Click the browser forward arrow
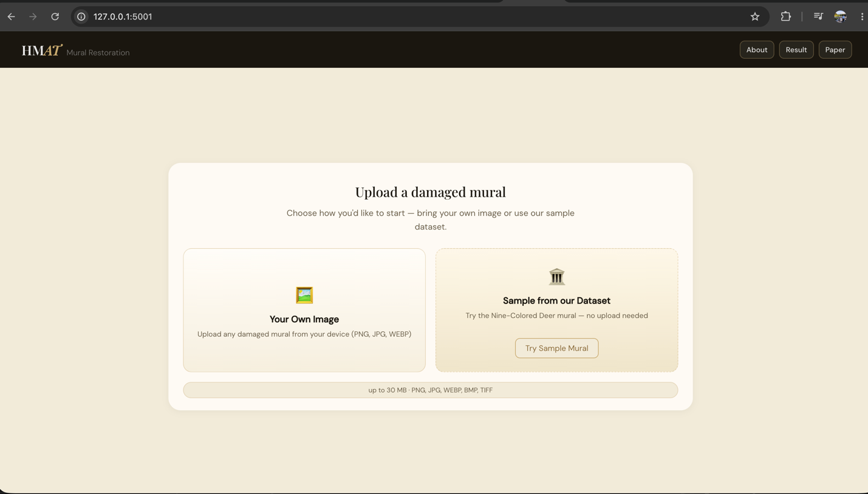This screenshot has width=868, height=494. coord(33,17)
